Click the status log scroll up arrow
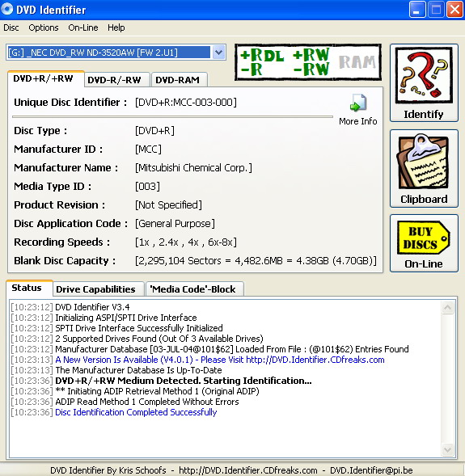The image size is (465, 476). (x=448, y=308)
